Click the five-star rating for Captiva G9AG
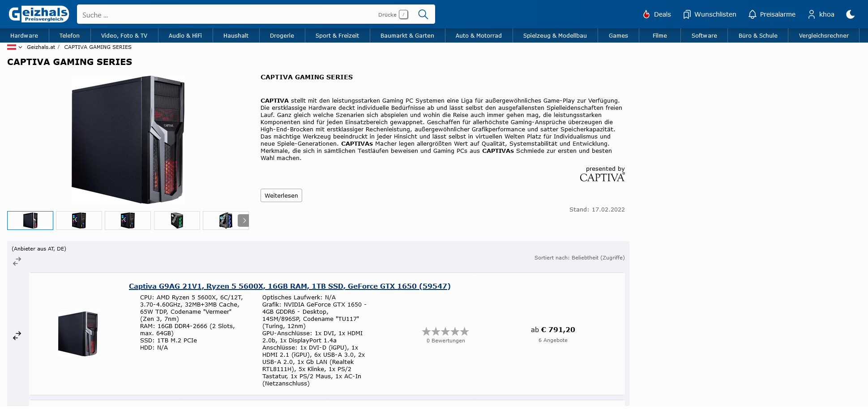Viewport: 868px width, 415px height. coord(445,332)
